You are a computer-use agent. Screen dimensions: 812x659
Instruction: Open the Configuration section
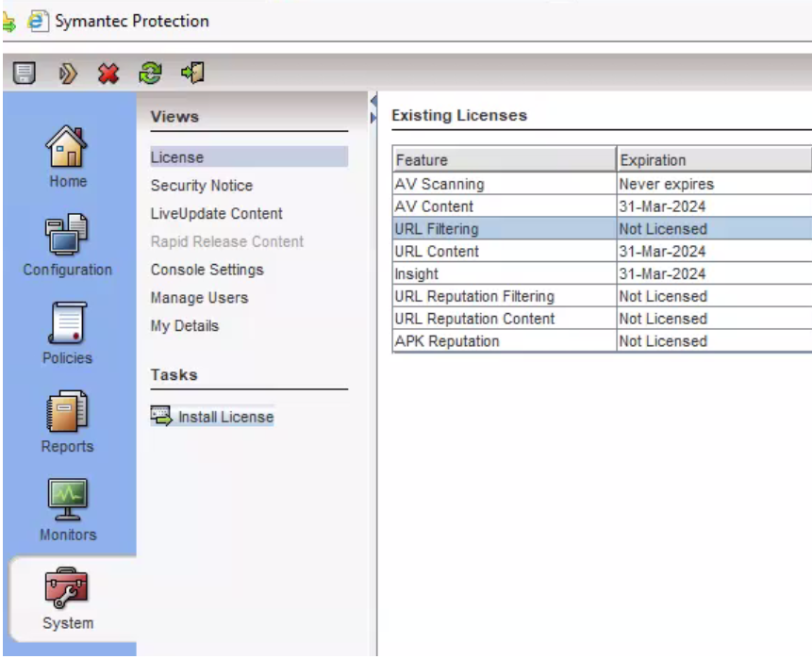pos(68,245)
